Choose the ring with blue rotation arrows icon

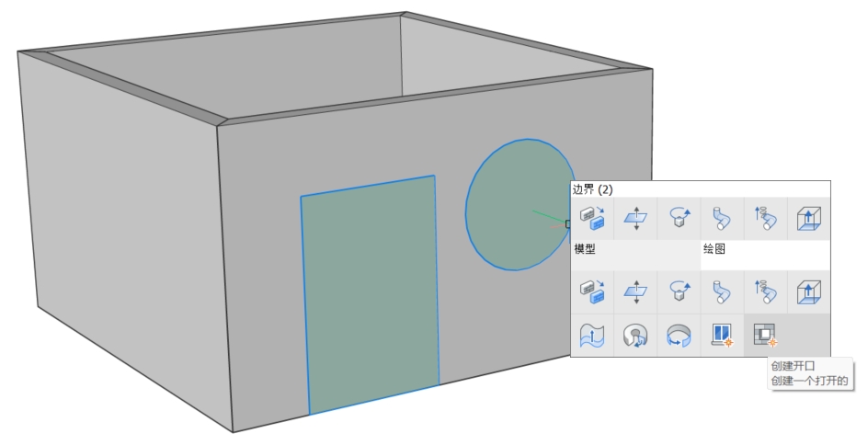pyautogui.click(x=679, y=336)
